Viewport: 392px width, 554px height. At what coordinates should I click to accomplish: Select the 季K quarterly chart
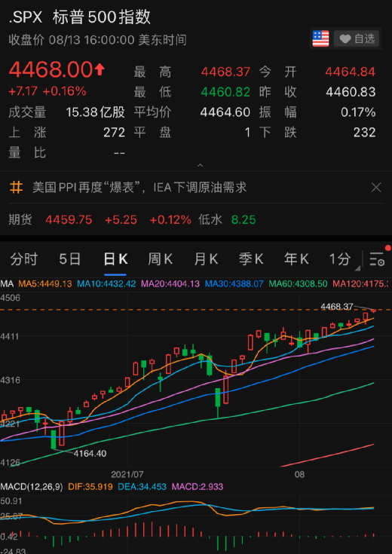[x=251, y=259]
